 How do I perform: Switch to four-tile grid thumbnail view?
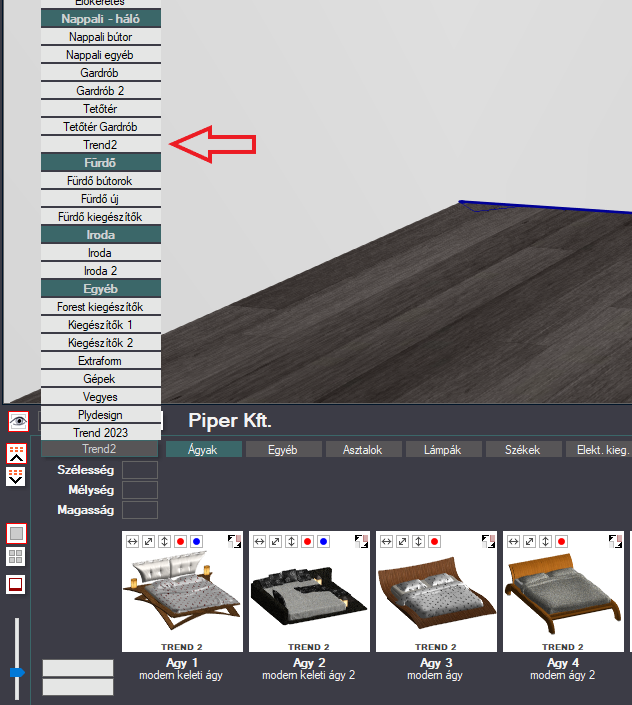tap(16, 557)
